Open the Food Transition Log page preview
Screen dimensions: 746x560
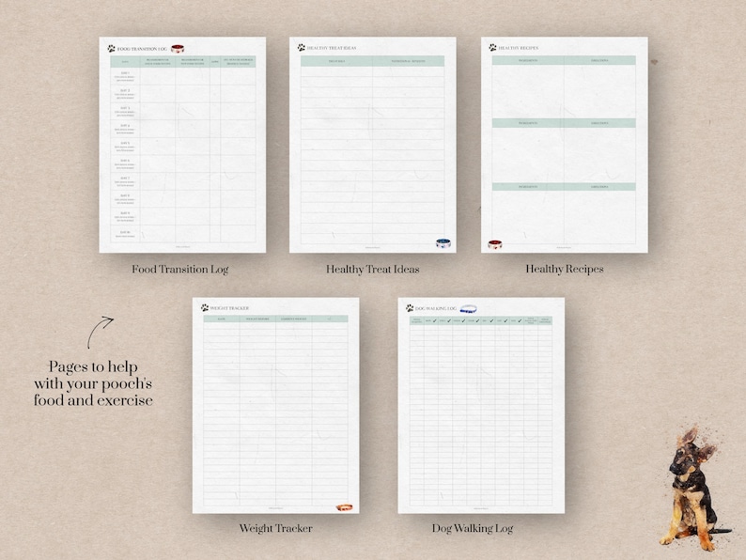(182, 145)
